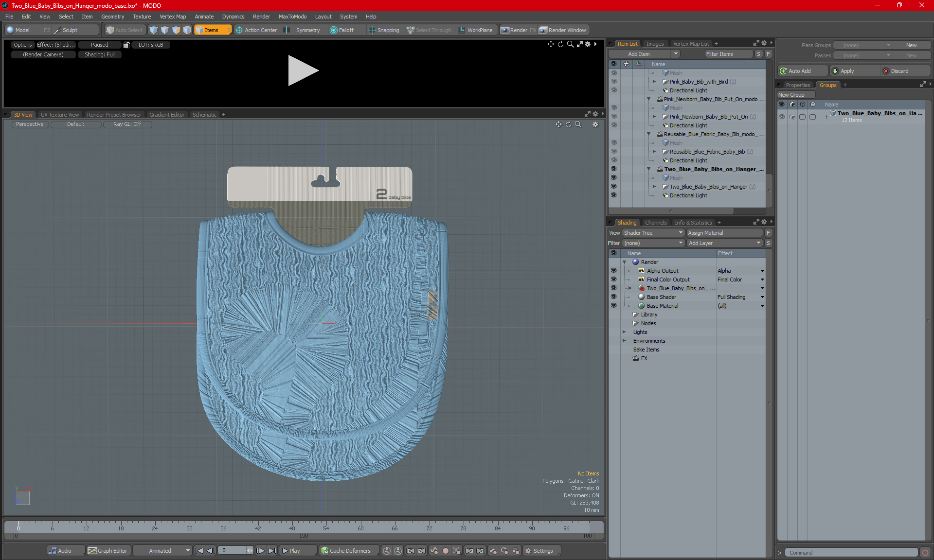Click the Assign Material button
The width and height of the screenshot is (934, 560).
724,233
